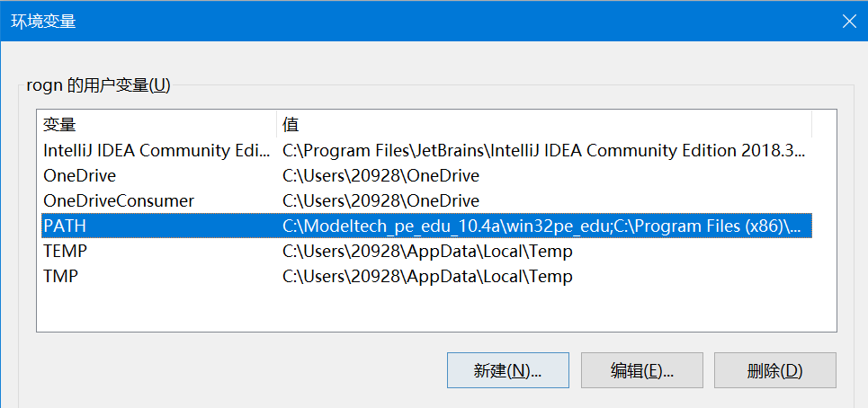Pick the TMP variable row
868x408 pixels.
click(61, 276)
